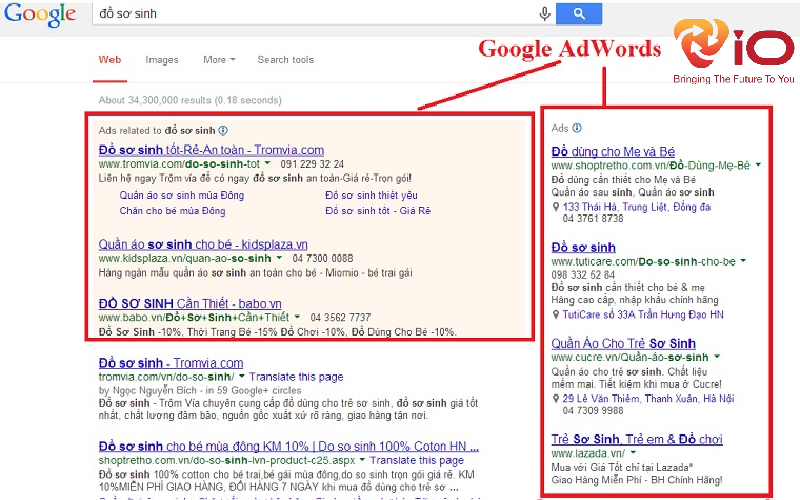Open result 'Đồ sơ sinh cho bé mùa đông KM 10%'
The image size is (800, 500).
click(x=289, y=446)
